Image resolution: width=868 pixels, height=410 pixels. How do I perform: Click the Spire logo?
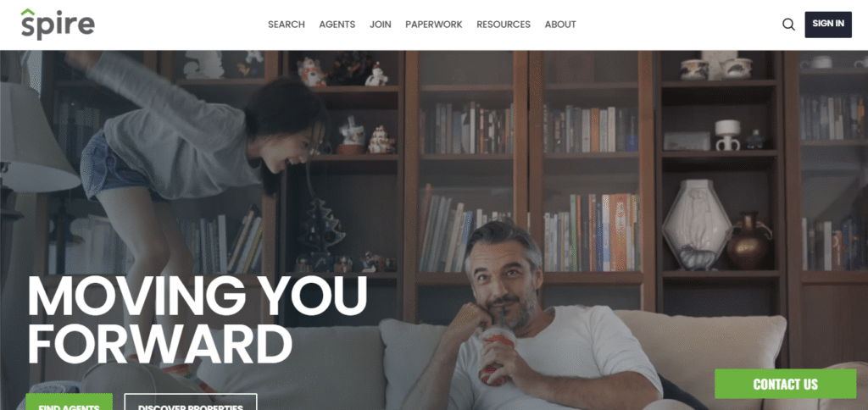[x=58, y=25]
